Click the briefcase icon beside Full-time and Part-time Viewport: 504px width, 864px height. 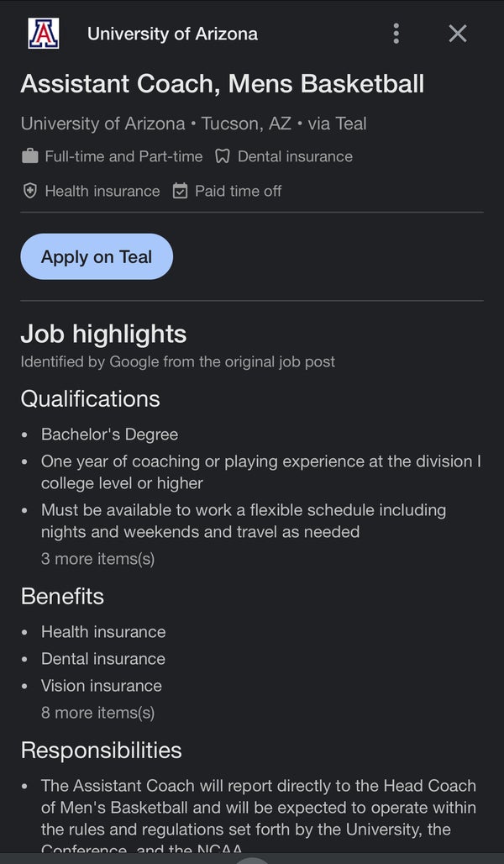coord(29,156)
